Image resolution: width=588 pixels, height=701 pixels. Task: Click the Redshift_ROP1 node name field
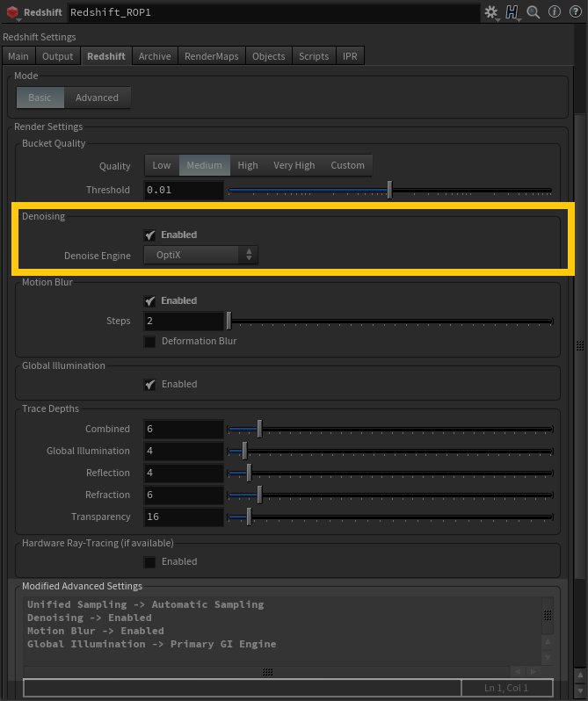tap(272, 13)
